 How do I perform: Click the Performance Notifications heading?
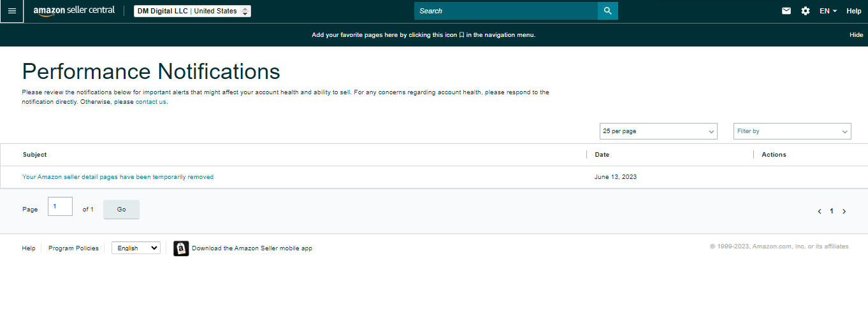pyautogui.click(x=151, y=71)
